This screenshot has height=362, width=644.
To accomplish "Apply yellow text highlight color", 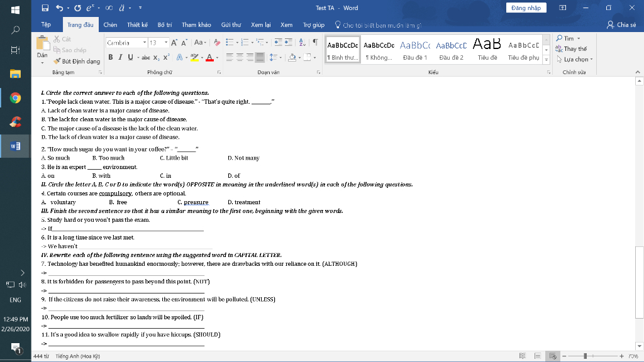I will pyautogui.click(x=195, y=57).
